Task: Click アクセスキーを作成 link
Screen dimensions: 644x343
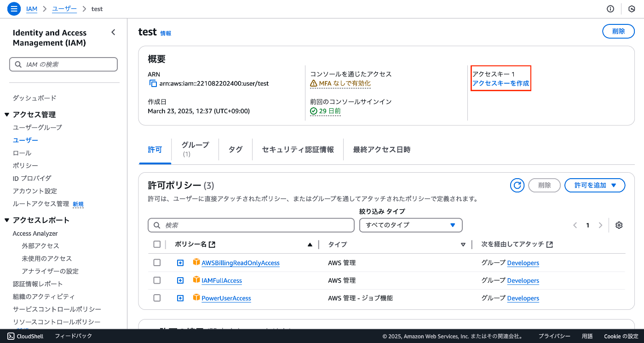Action: tap(500, 83)
